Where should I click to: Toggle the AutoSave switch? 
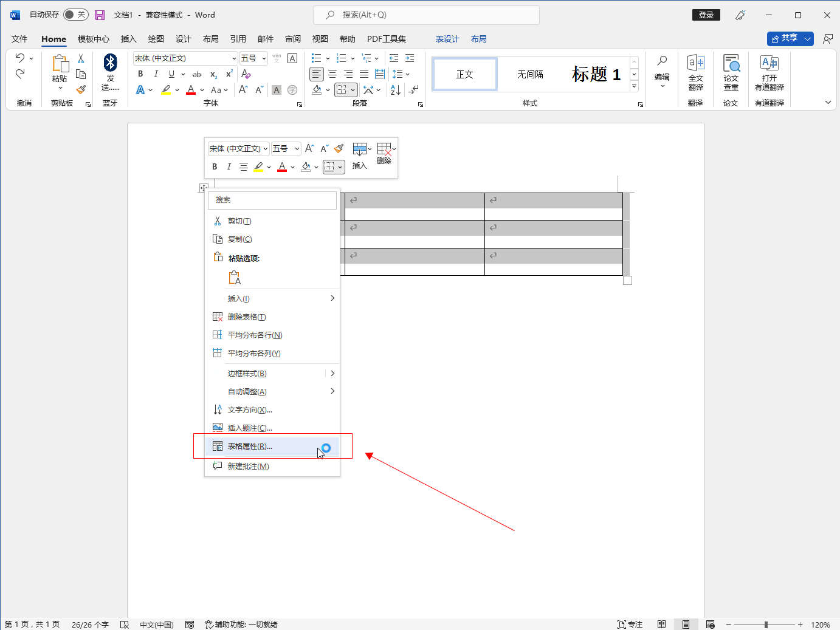tap(75, 15)
